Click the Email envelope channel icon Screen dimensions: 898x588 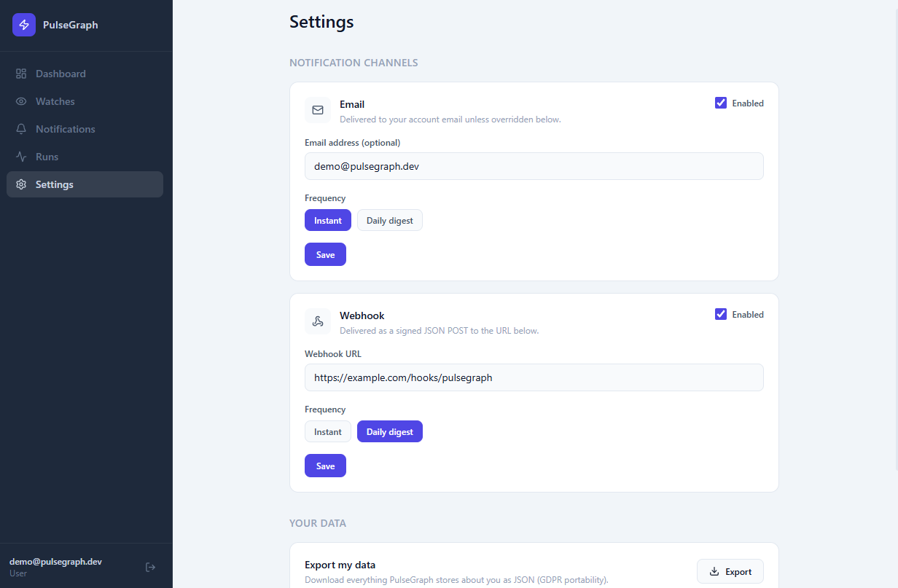click(318, 110)
